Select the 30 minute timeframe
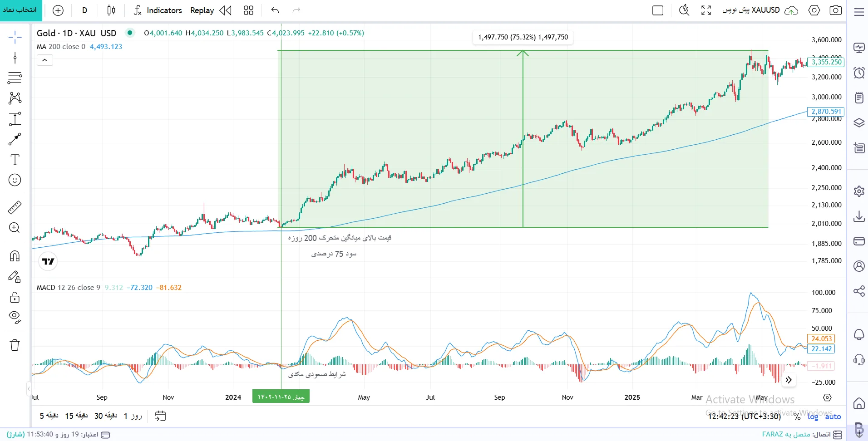Screen dimensions: 868x441 [x=106, y=416]
